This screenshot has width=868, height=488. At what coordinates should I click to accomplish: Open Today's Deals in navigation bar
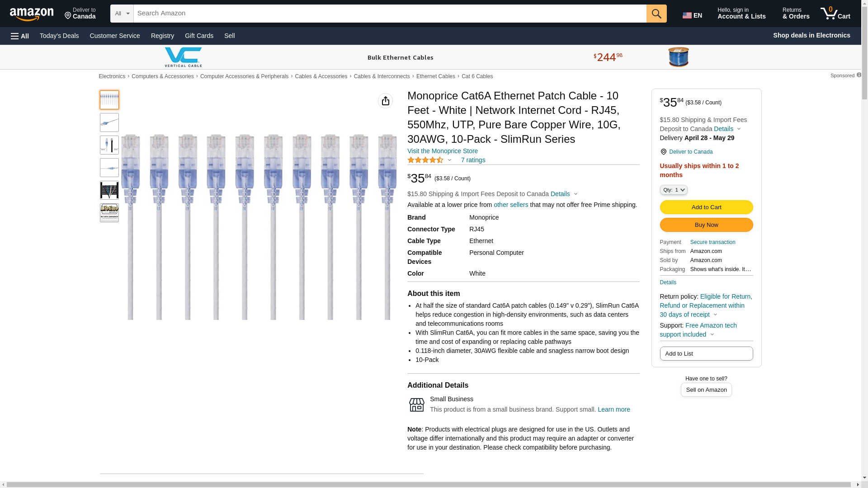(59, 36)
